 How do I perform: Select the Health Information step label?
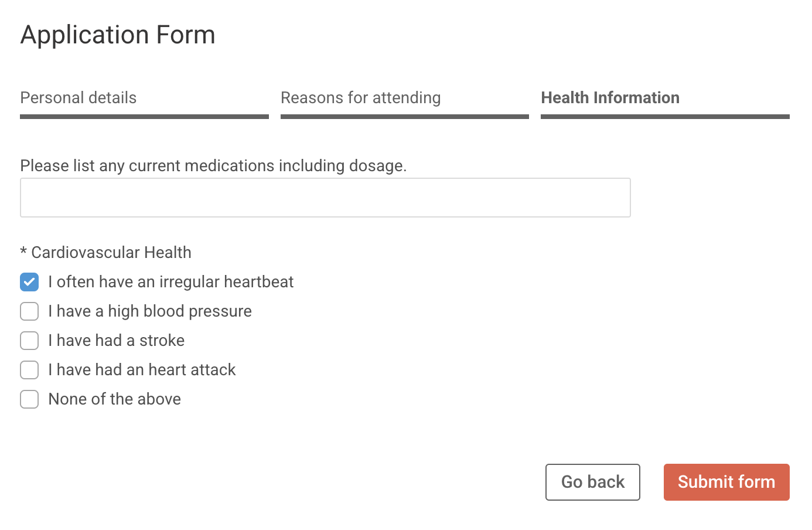coord(610,98)
